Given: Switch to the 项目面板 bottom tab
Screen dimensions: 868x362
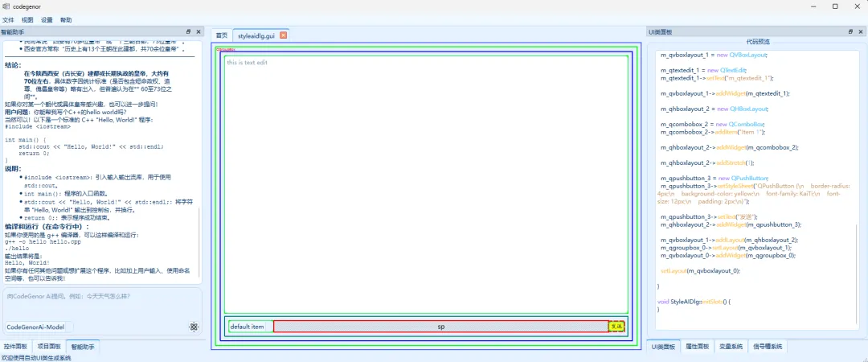Looking at the screenshot, I should tap(49, 347).
